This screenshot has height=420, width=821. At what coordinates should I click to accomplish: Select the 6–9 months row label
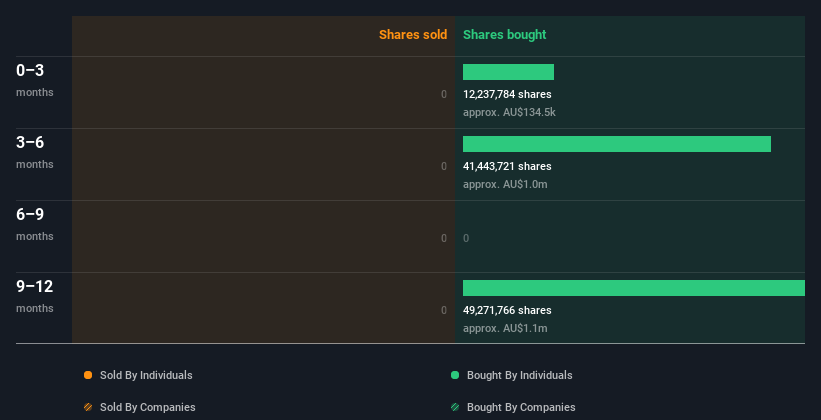[x=35, y=224]
